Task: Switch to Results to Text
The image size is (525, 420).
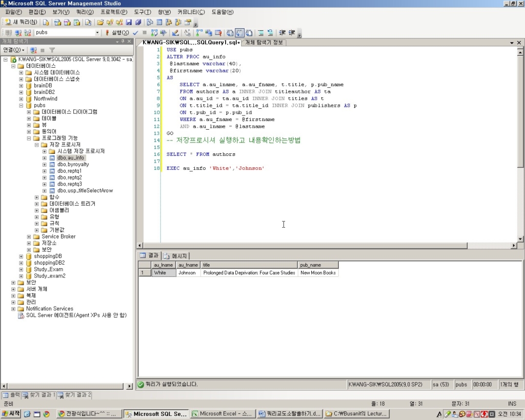Action: pyautogui.click(x=230, y=32)
